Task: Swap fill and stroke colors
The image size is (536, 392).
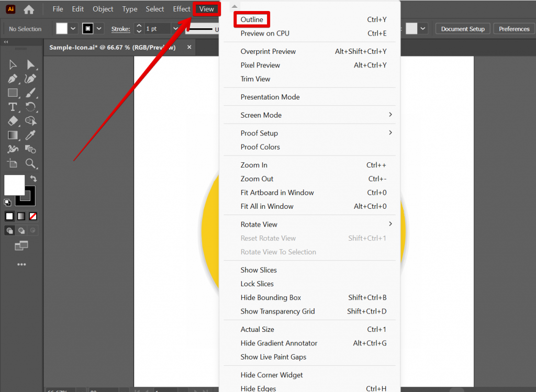Action: point(33,179)
